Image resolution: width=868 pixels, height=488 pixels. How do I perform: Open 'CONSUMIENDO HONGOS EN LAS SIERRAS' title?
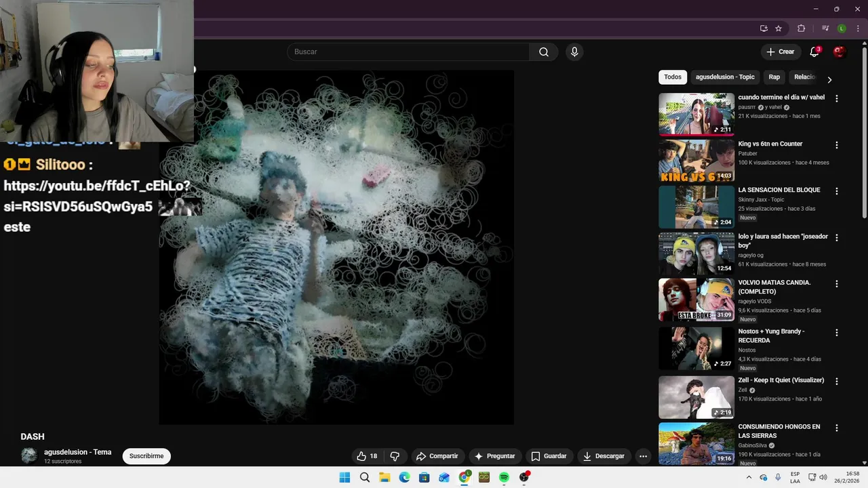[x=779, y=431]
